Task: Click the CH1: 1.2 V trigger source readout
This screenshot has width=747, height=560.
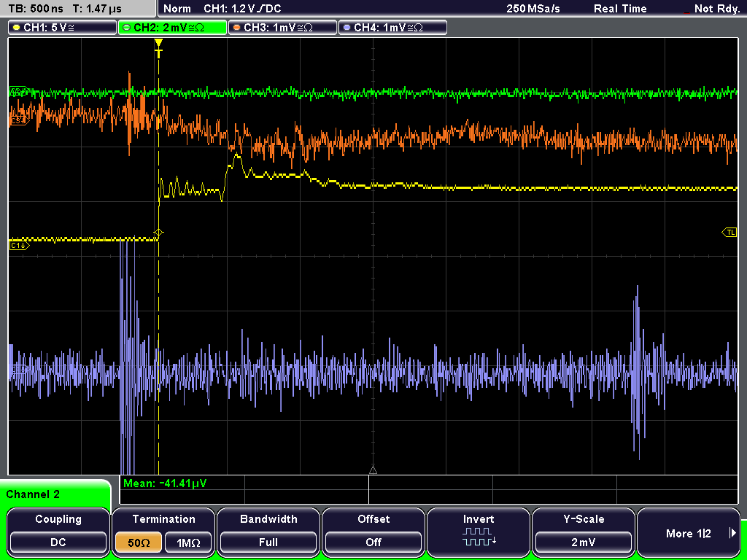Action: [242, 9]
